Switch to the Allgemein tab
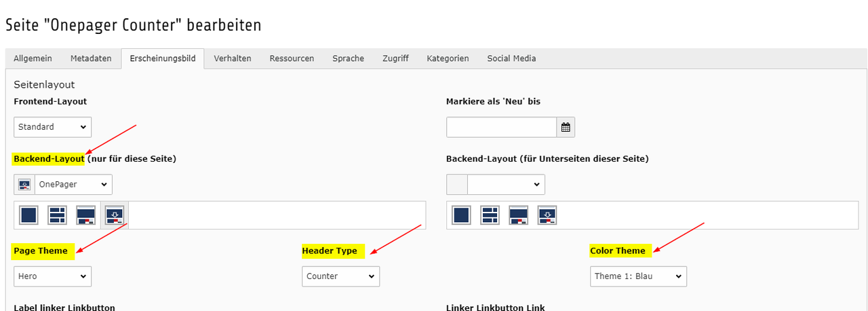Screen dimensions: 868x311 pyautogui.click(x=33, y=58)
